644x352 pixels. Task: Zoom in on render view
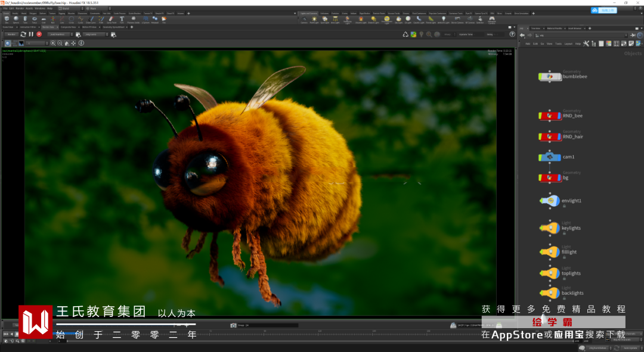pyautogui.click(x=53, y=43)
